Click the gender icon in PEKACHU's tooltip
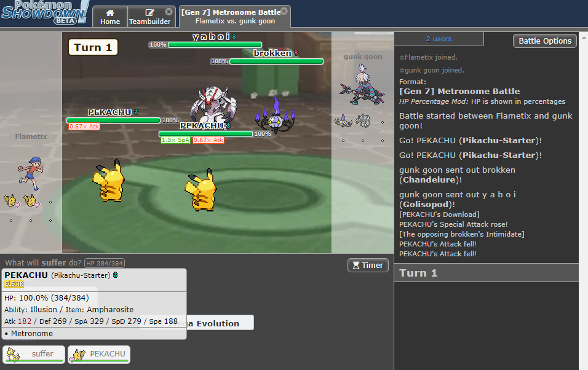Screen dimensions: 588x370 pyautogui.click(x=116, y=275)
